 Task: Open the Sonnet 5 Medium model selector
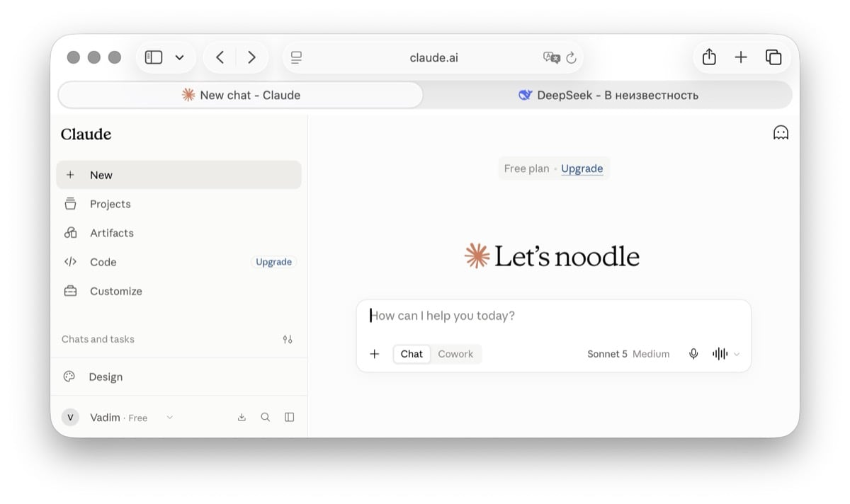(628, 354)
